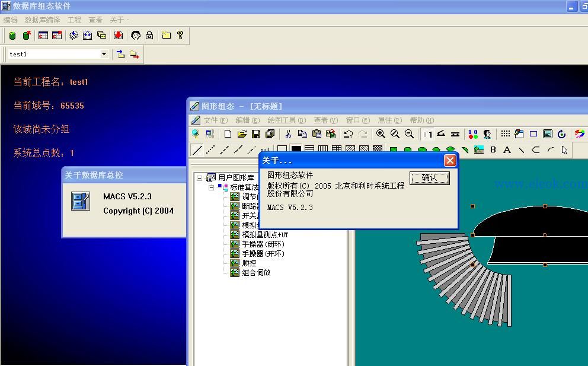The width and height of the screenshot is (588, 366).
Task: Open the 数据库编译 menu
Action: pyautogui.click(x=42, y=20)
